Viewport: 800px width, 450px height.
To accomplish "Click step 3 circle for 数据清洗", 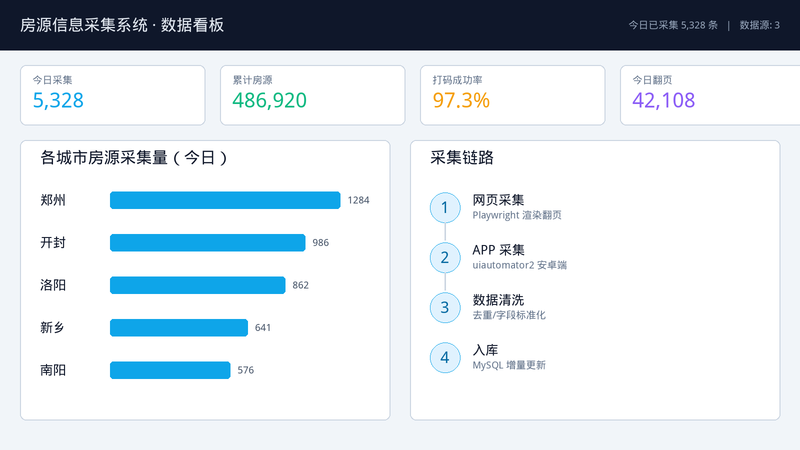I will (445, 308).
